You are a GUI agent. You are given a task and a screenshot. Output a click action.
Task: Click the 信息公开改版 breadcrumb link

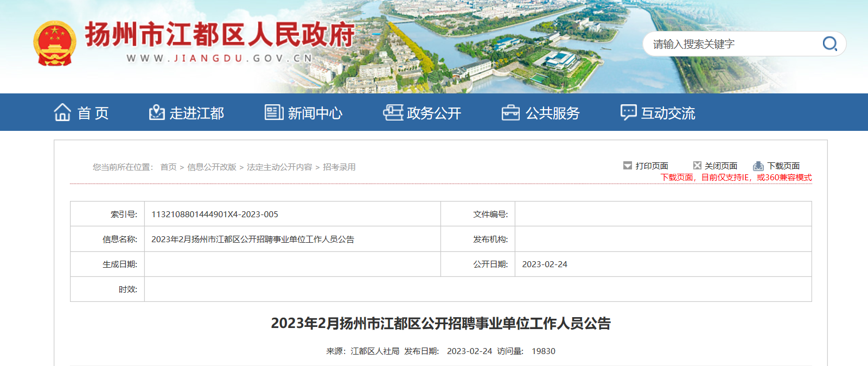click(x=212, y=167)
